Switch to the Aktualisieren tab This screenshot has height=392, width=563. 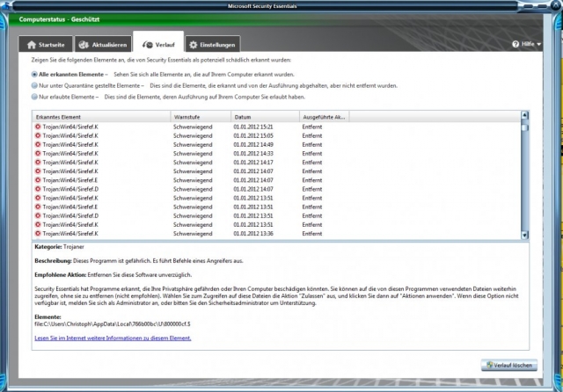point(103,45)
